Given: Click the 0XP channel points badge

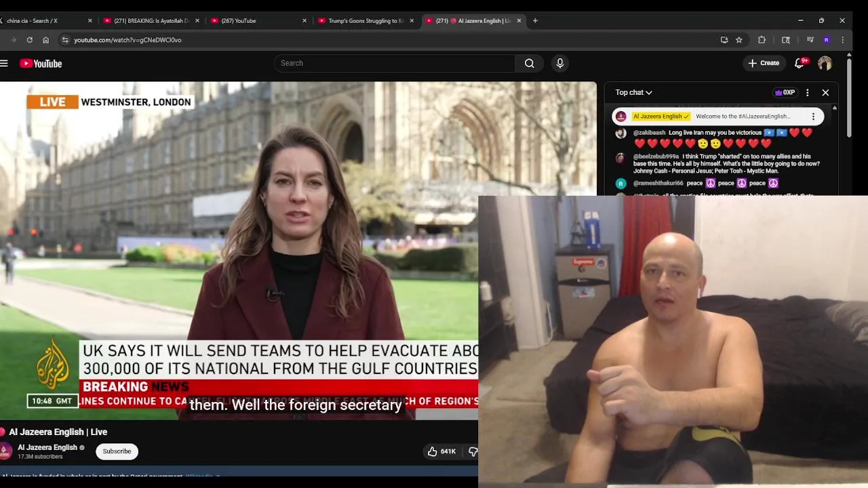Looking at the screenshot, I should coord(785,92).
